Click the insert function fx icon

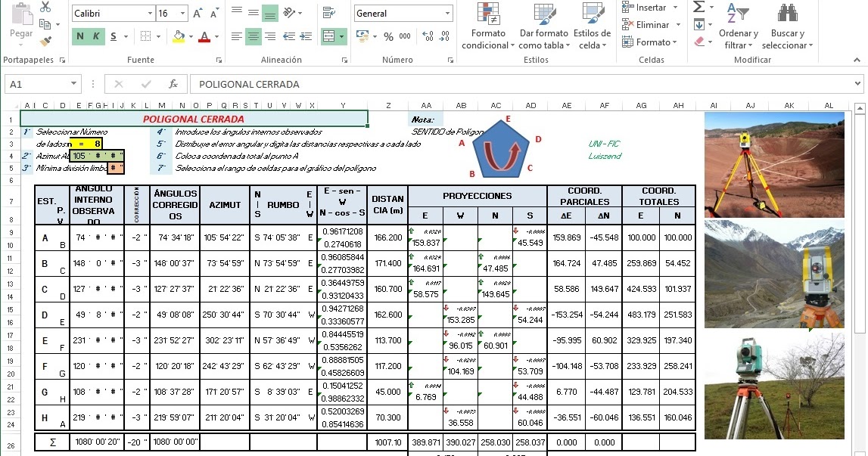coord(173,84)
